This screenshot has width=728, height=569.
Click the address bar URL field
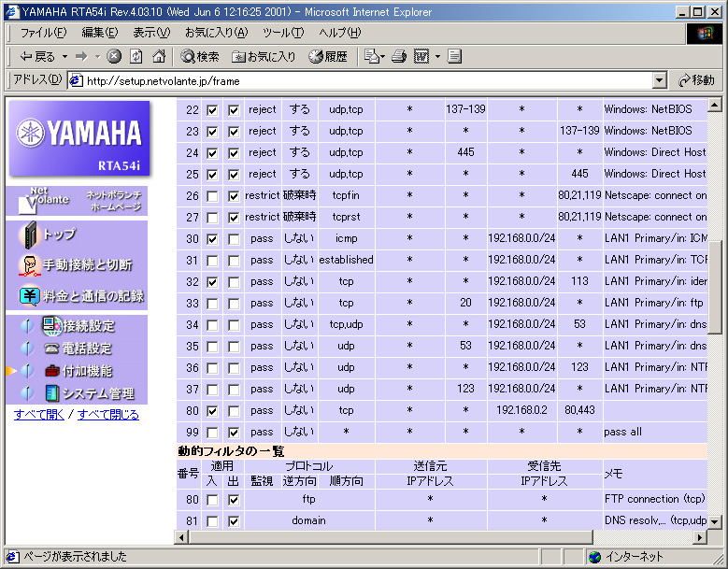point(364,81)
